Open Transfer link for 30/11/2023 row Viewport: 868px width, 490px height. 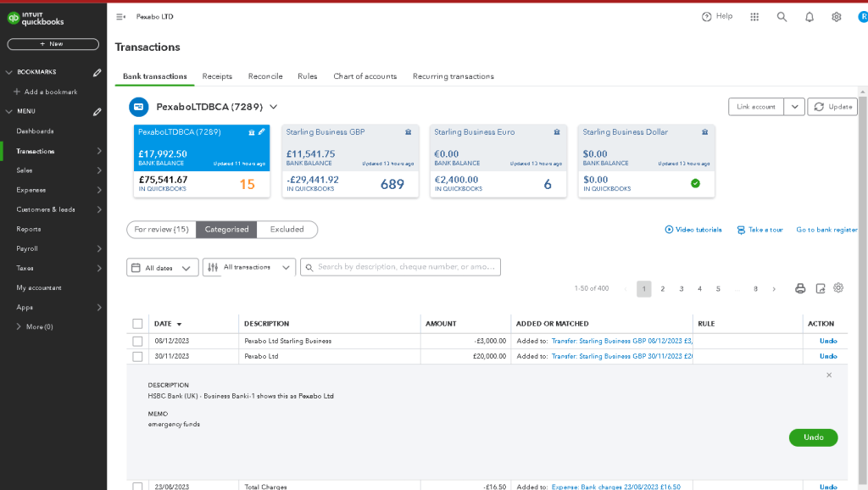click(x=621, y=357)
